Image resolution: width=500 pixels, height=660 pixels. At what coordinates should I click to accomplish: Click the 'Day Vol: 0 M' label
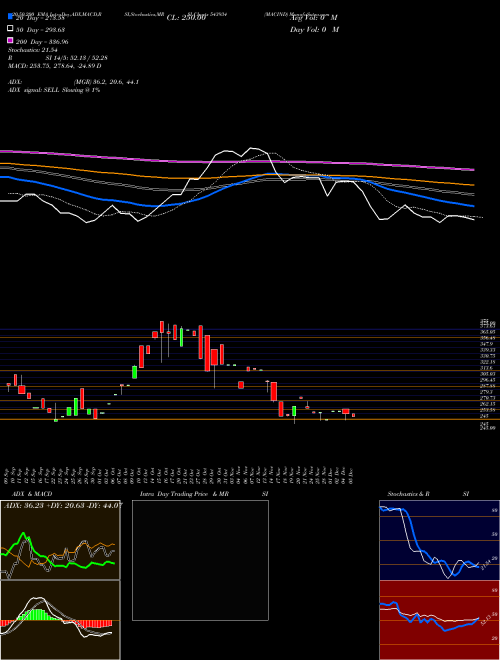pyautogui.click(x=314, y=29)
